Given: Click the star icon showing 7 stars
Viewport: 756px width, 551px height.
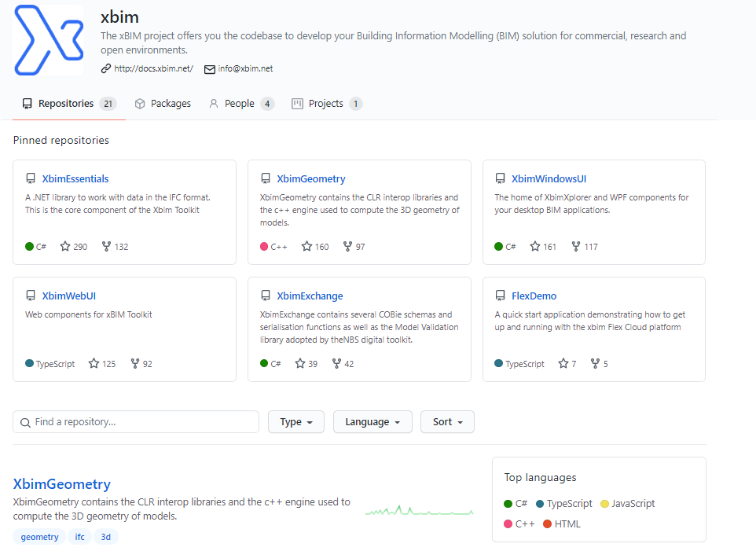Looking at the screenshot, I should click(563, 363).
